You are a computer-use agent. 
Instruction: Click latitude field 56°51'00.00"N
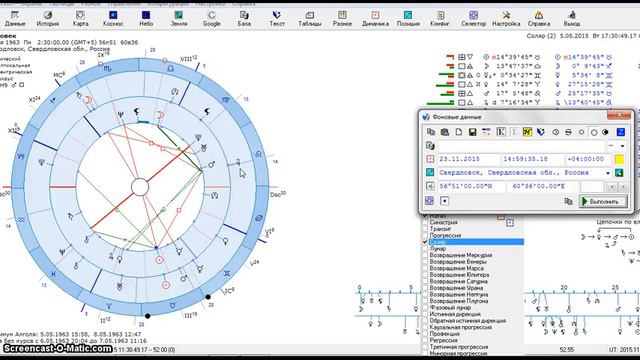(x=471, y=187)
